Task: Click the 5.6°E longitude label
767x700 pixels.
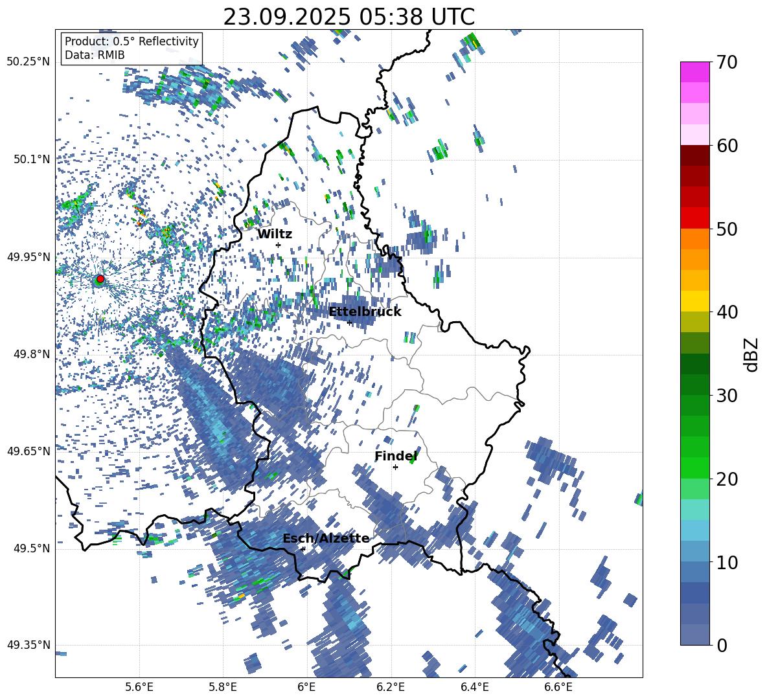Action: (139, 687)
